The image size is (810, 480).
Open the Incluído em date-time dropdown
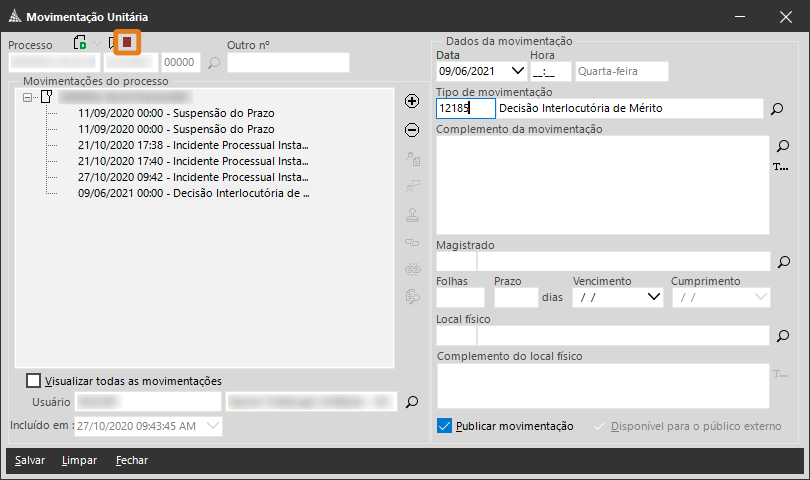[x=213, y=426]
